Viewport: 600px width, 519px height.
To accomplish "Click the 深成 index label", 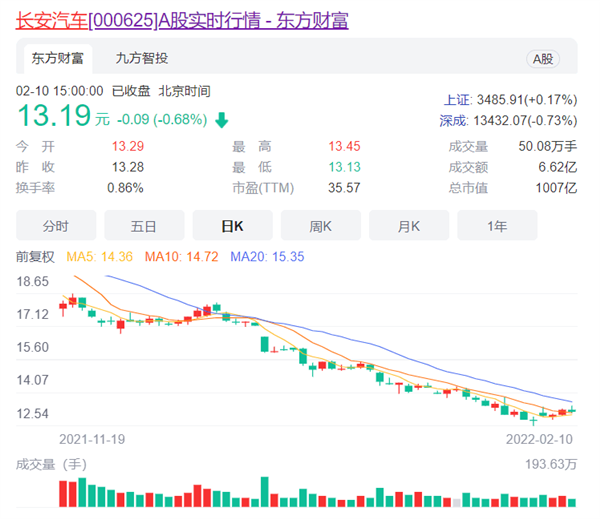I will click(x=454, y=121).
